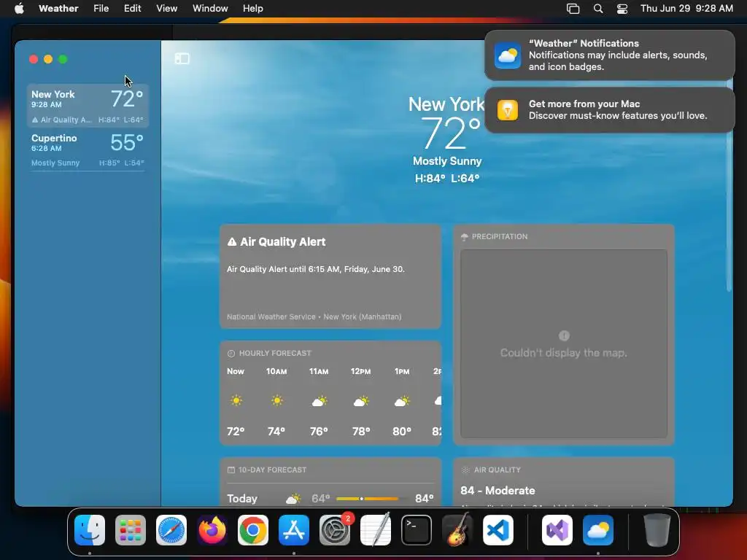Image resolution: width=747 pixels, height=560 pixels.
Task: Open App Store from the Dock
Action: (x=294, y=530)
